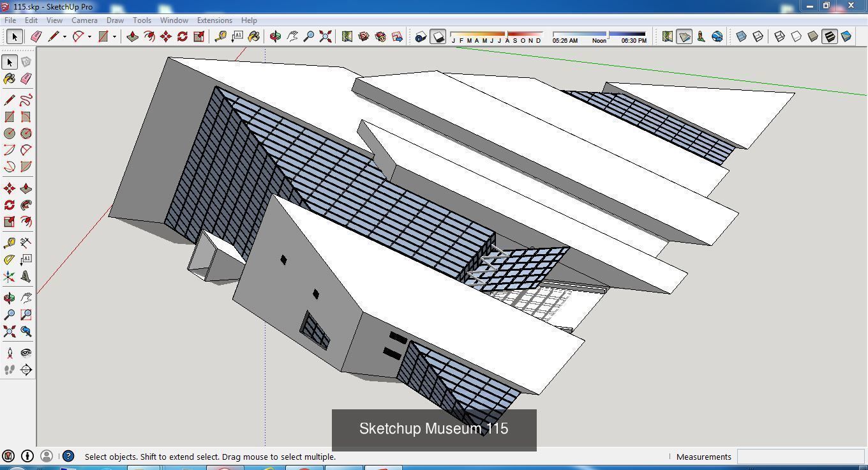This screenshot has width=868, height=470.
Task: Click the Send to LayOut icon
Action: pyautogui.click(x=397, y=36)
